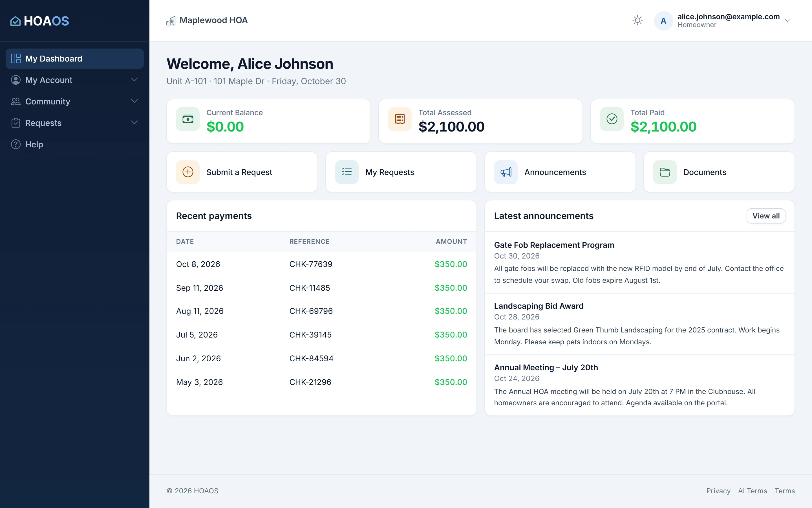Viewport: 812px width, 508px height.
Task: Click the building icon beside Maplewood HOA
Action: click(x=171, y=21)
